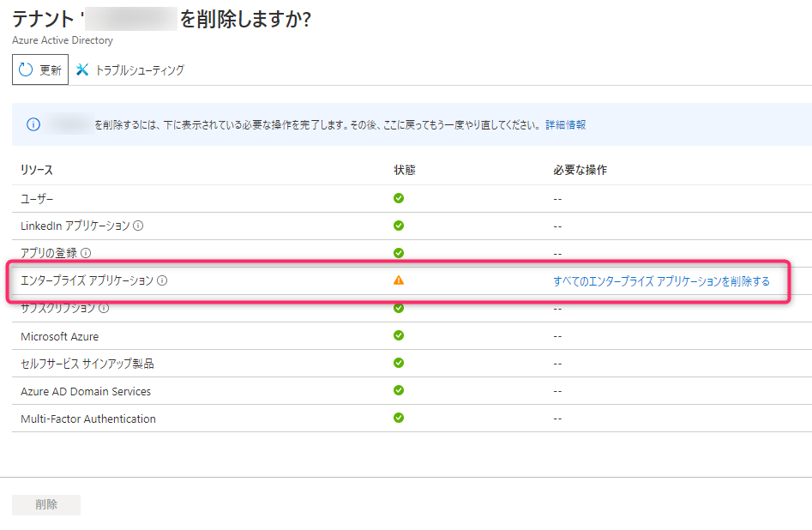Image resolution: width=812 pixels, height=530 pixels.
Task: Click すべてのエンタープライズ アプリケーションを削除する link
Action: (661, 281)
